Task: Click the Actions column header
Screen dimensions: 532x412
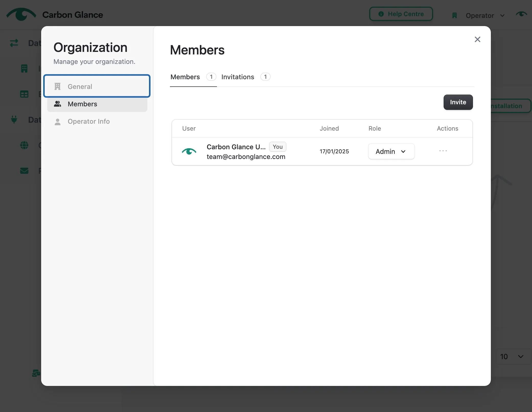Action: click(x=447, y=128)
